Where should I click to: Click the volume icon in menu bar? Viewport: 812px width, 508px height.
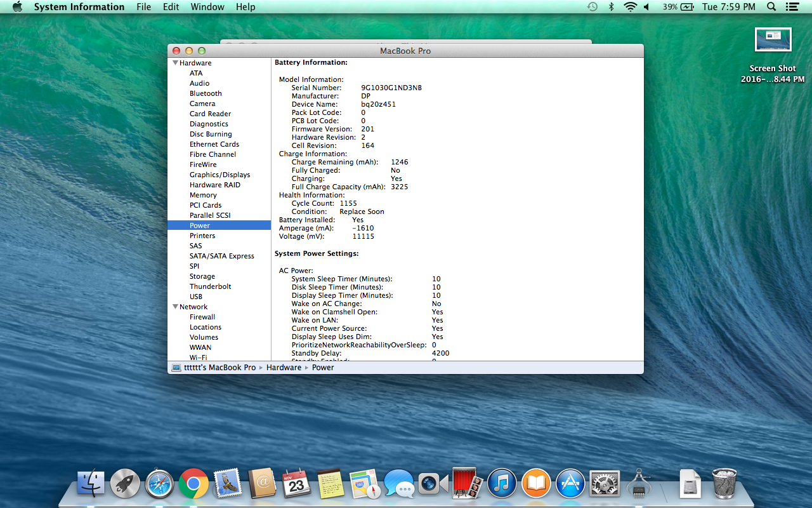647,7
